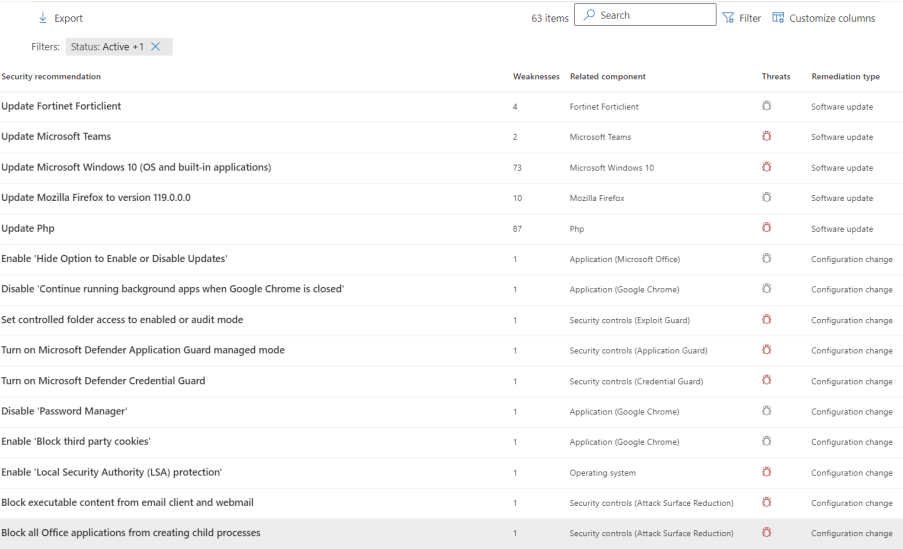The image size is (903, 549).
Task: Open Update Microsoft Teams recommendation
Action: (56, 137)
